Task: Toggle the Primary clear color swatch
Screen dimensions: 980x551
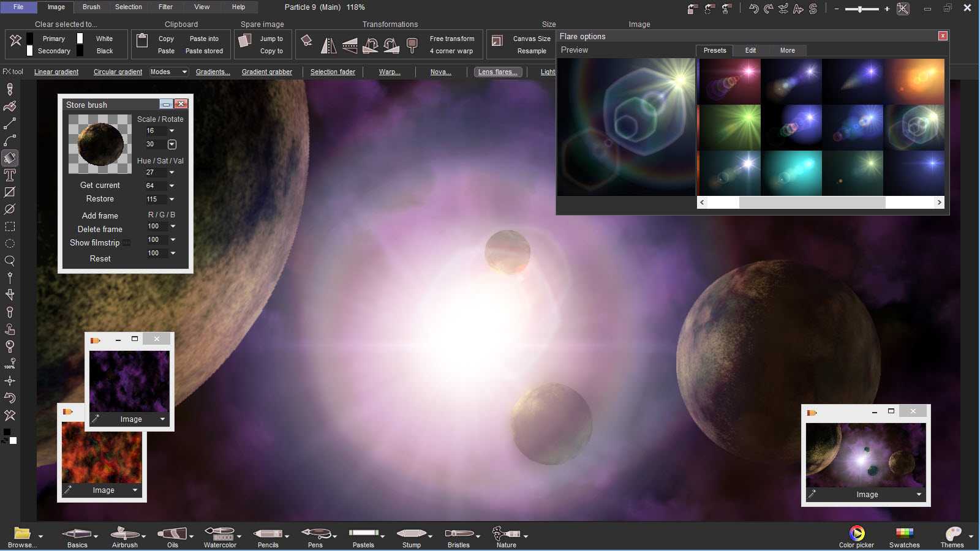Action: pyautogui.click(x=29, y=39)
